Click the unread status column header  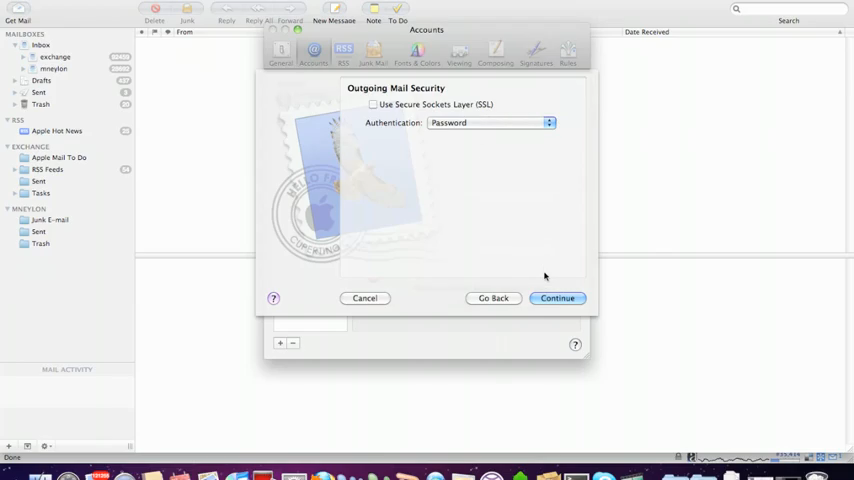142,32
